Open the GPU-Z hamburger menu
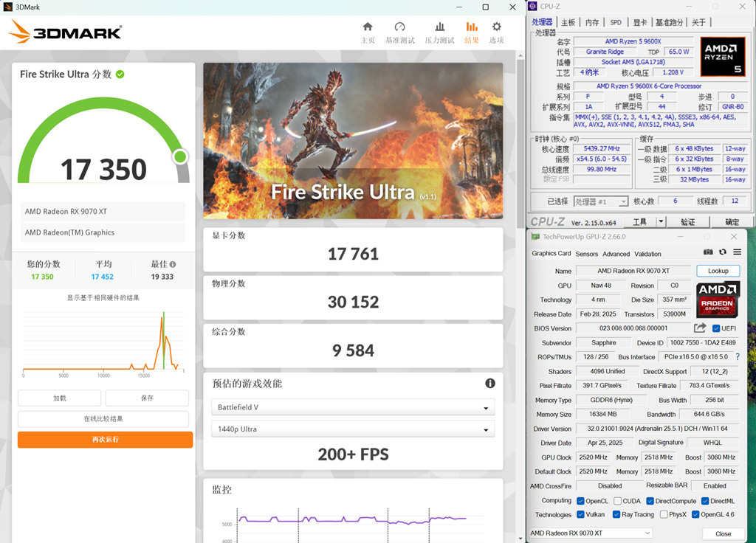756x543 pixels. coord(737,252)
